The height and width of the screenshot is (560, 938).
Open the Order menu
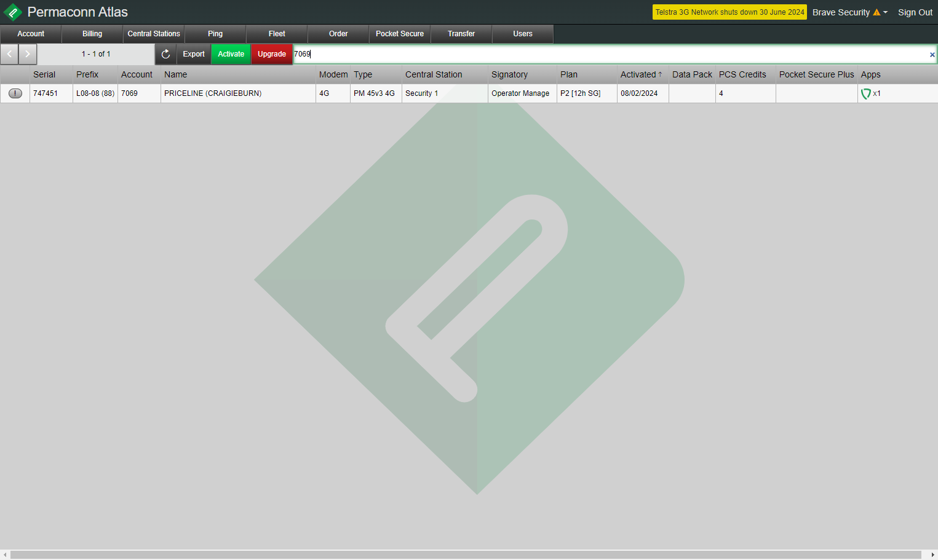338,34
